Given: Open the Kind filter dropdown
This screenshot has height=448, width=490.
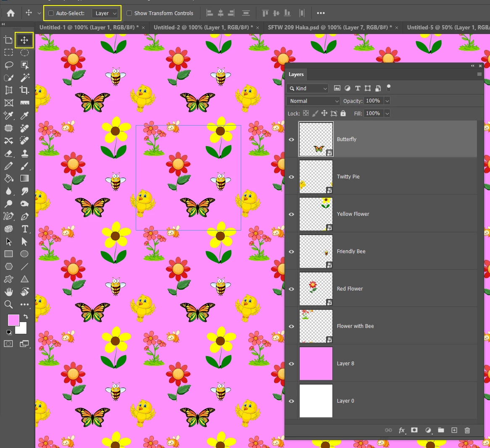Looking at the screenshot, I should point(308,88).
